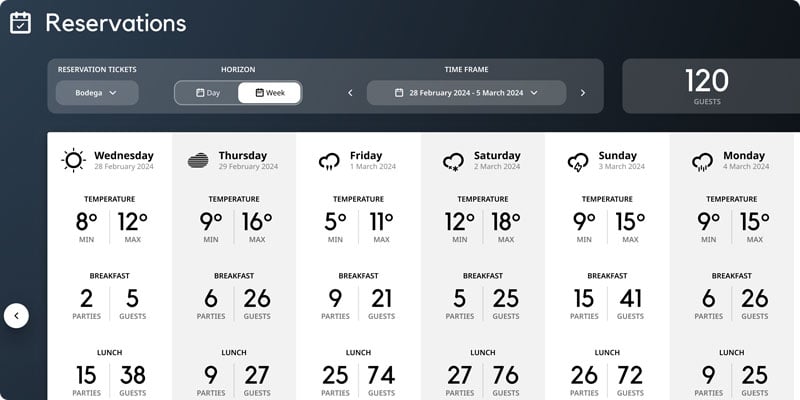Click Saturday lunch 27 parties value

pos(460,376)
